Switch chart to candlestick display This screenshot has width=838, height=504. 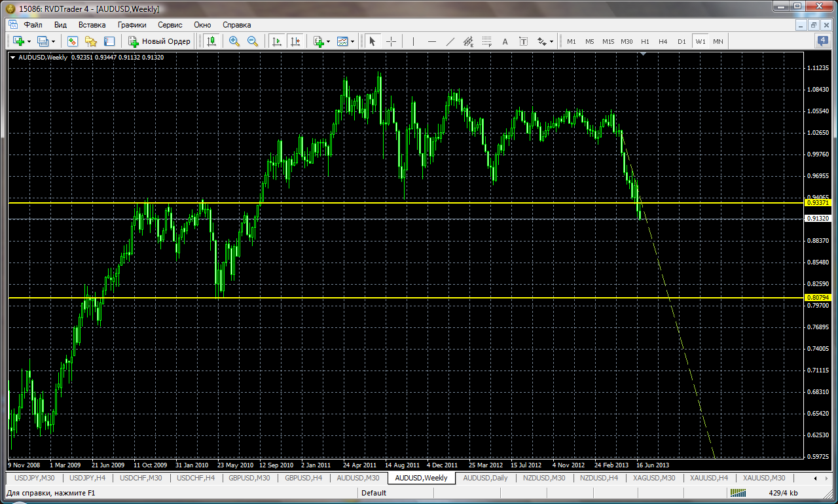211,41
